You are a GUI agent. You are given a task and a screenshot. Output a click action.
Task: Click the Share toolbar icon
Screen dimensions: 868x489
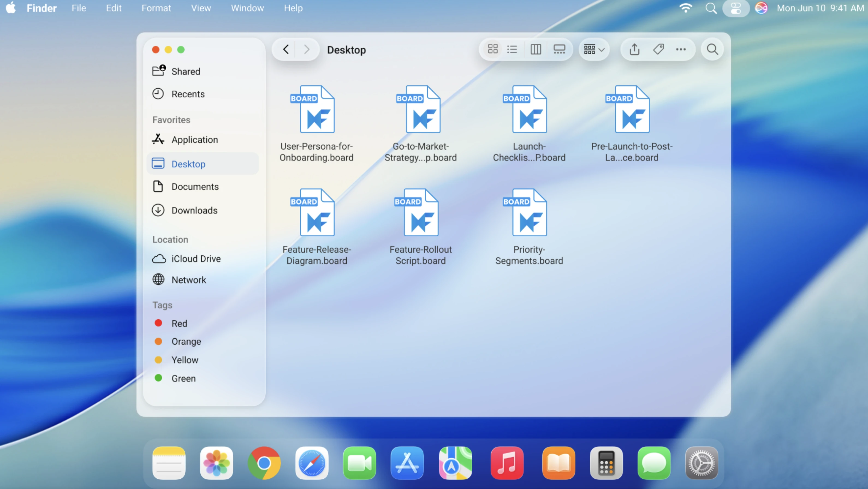pos(634,49)
